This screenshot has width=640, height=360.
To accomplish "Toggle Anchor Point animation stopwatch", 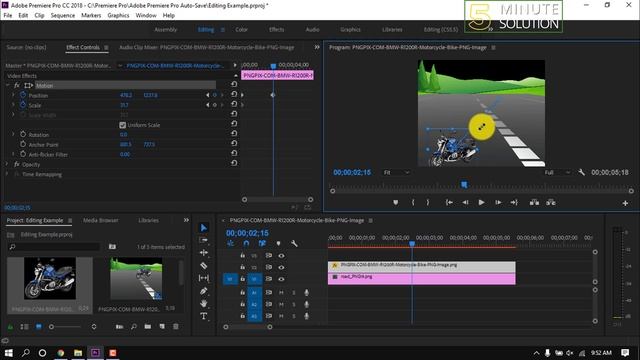I will click(23, 144).
